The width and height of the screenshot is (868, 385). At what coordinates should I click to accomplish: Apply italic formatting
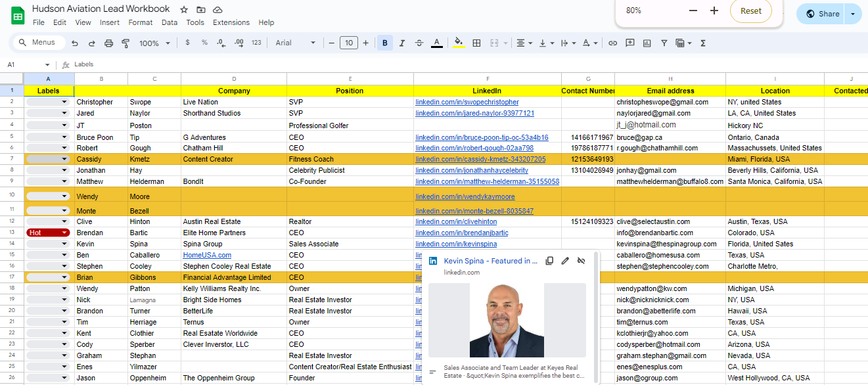point(402,43)
